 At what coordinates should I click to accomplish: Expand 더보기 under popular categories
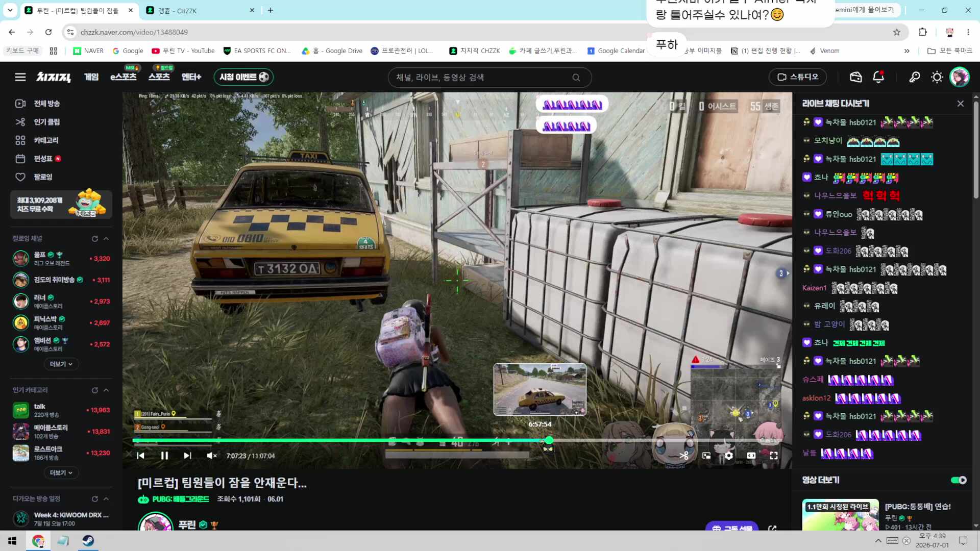pos(61,473)
